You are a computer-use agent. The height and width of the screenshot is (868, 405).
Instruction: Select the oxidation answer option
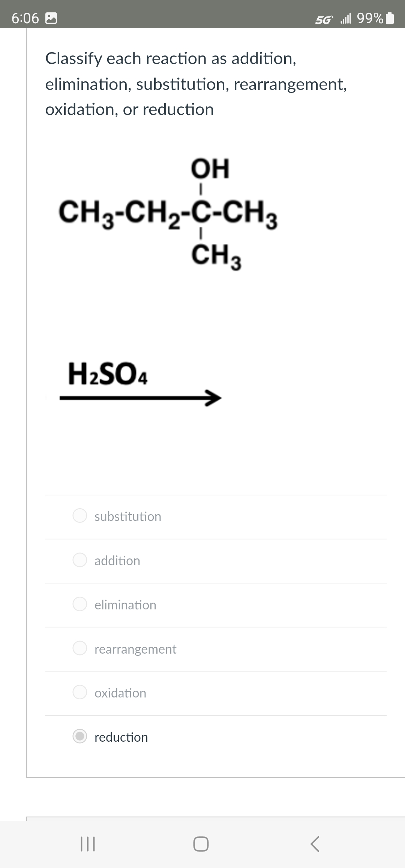point(80,693)
